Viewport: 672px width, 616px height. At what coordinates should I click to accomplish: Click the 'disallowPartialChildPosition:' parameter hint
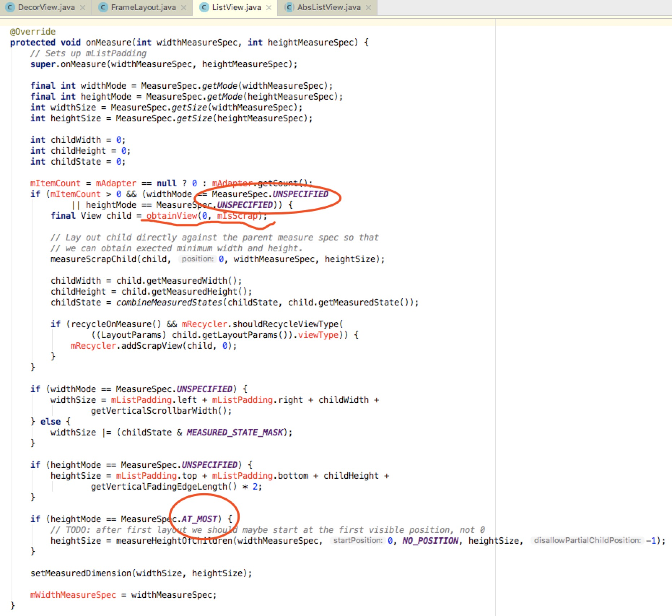(x=587, y=541)
